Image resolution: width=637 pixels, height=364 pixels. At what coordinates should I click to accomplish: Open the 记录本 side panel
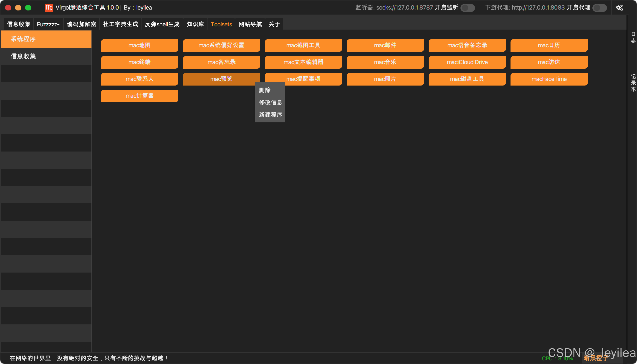[633, 83]
